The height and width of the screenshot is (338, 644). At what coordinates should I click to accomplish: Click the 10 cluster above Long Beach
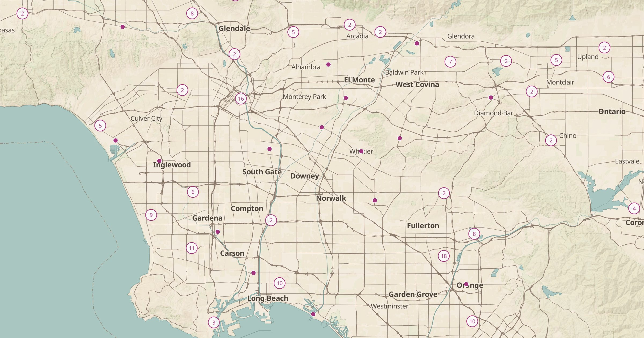point(280,283)
